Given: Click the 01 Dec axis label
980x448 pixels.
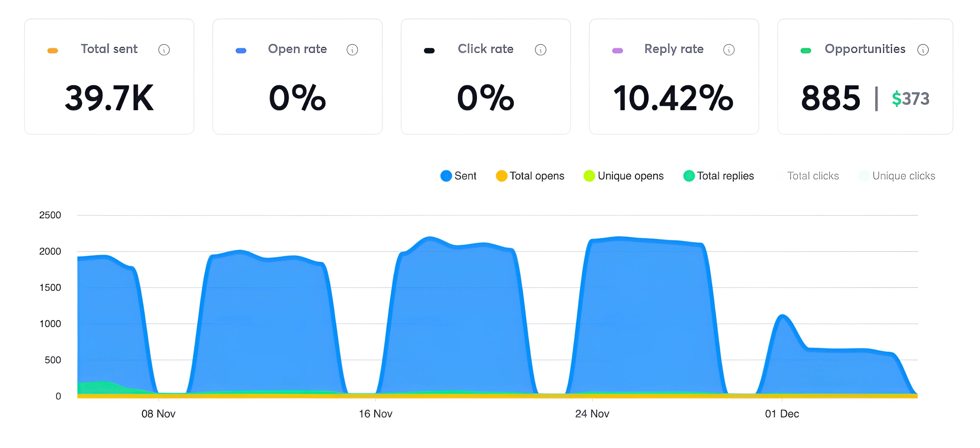Looking at the screenshot, I should [x=782, y=414].
